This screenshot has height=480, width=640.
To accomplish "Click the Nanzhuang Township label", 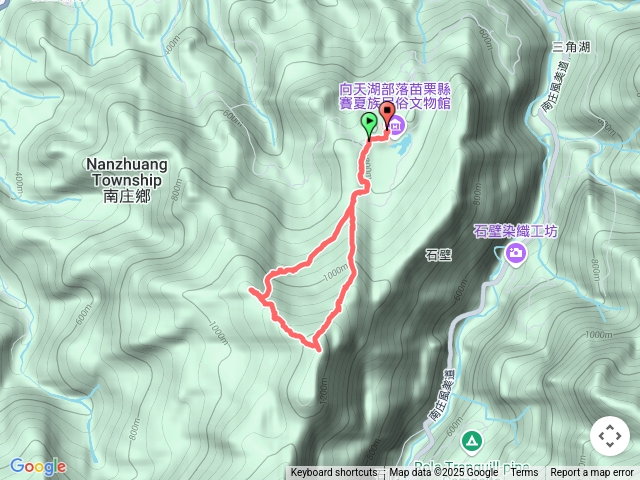I will tap(127, 180).
